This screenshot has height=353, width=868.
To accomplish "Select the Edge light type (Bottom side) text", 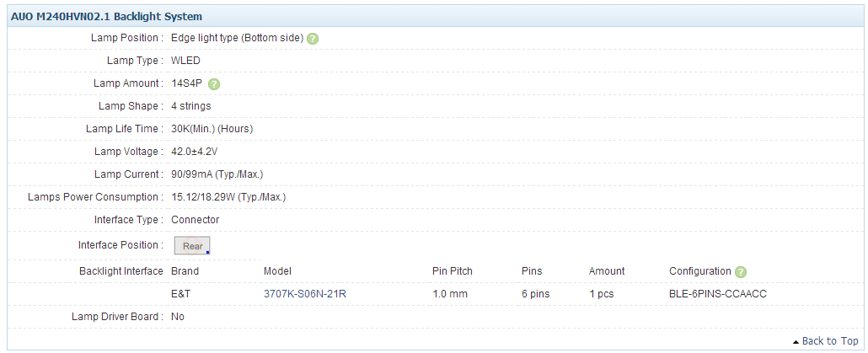I will coord(238,38).
